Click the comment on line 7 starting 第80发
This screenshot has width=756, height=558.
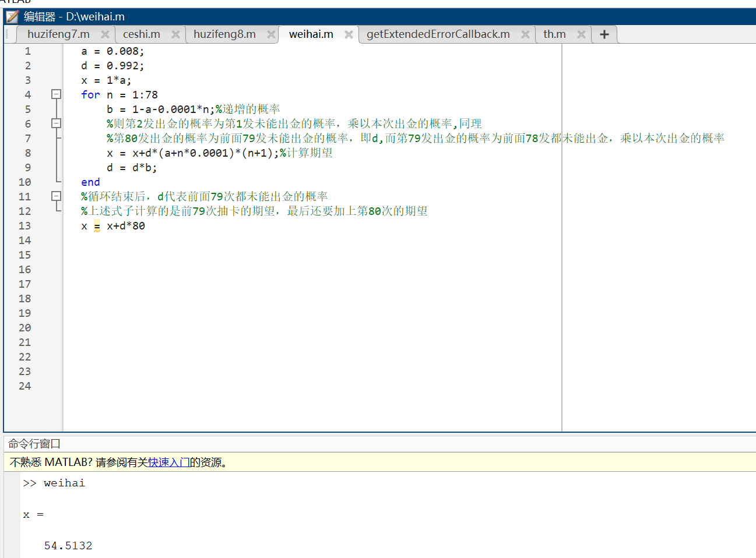point(416,139)
